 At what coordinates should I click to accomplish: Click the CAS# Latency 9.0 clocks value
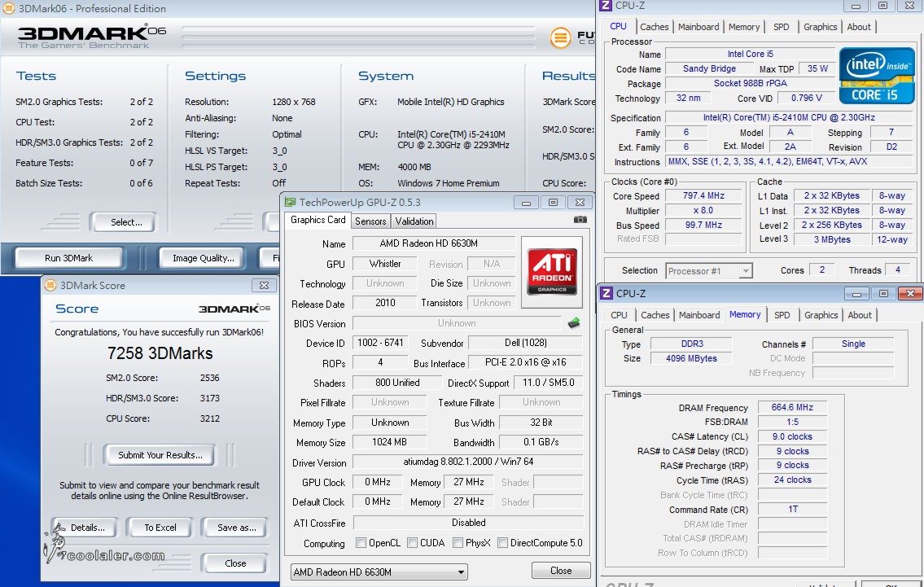(x=792, y=436)
